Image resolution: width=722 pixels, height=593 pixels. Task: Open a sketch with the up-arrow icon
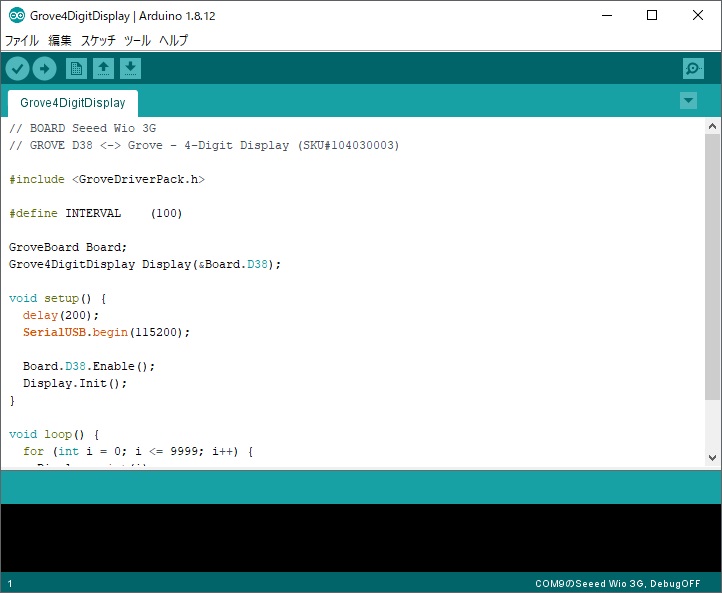point(103,69)
